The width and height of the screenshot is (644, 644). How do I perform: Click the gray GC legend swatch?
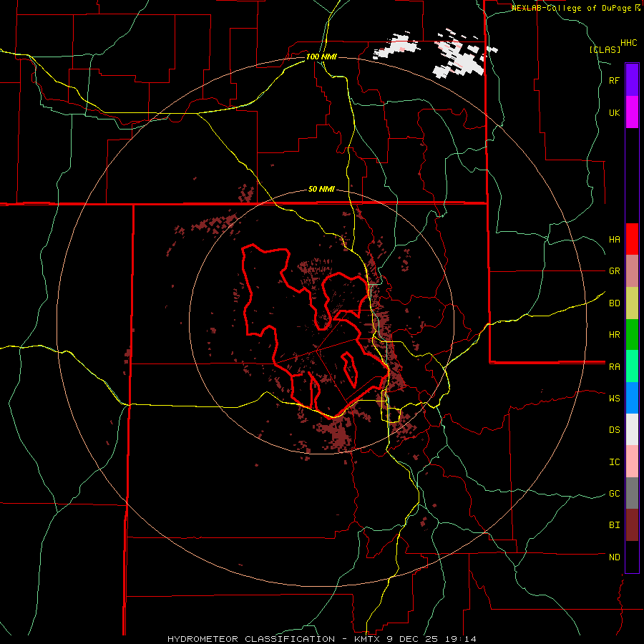click(x=632, y=493)
